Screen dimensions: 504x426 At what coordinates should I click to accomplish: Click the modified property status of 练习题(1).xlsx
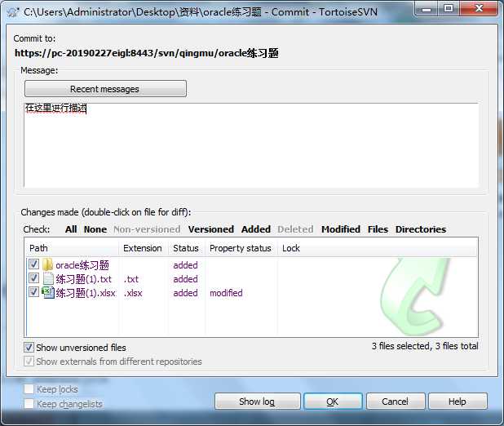(x=226, y=293)
